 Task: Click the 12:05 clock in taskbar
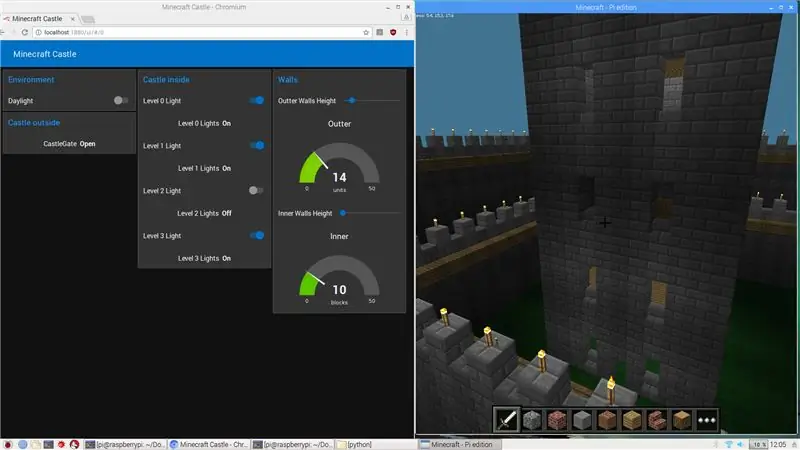coord(778,444)
